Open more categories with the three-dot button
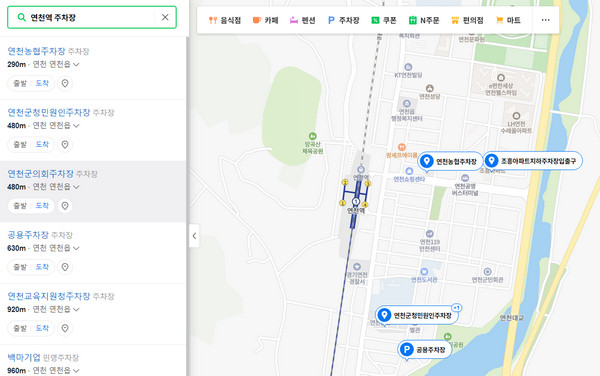Screen dimensions: 600x376 [x=545, y=20]
